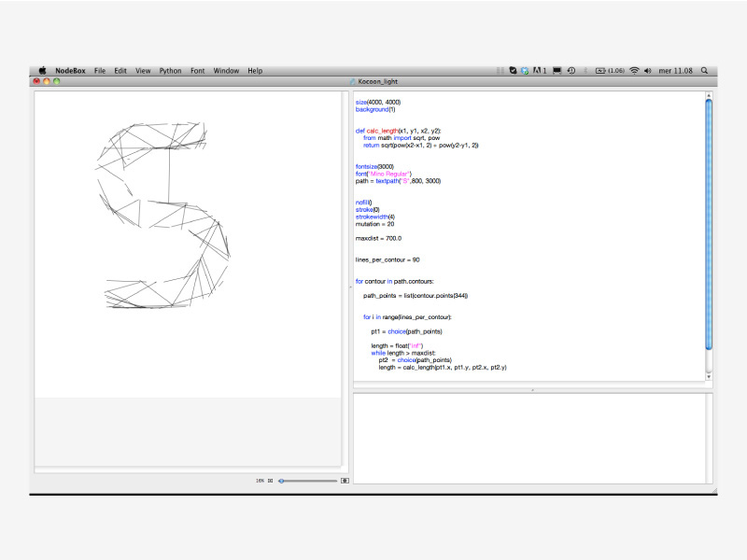The height and width of the screenshot is (560, 747).
Task: Open the Python menu
Action: 170,71
